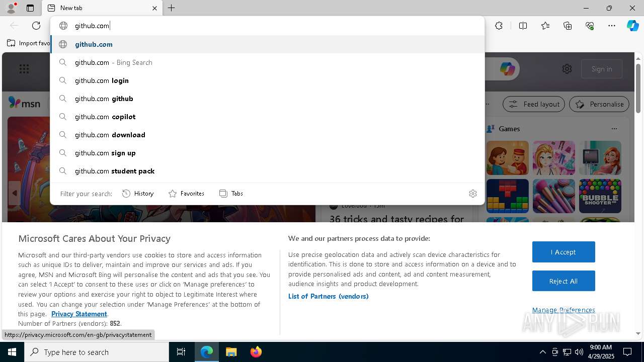Filter search by Tabs
The image size is (644, 362).
pyautogui.click(x=231, y=194)
